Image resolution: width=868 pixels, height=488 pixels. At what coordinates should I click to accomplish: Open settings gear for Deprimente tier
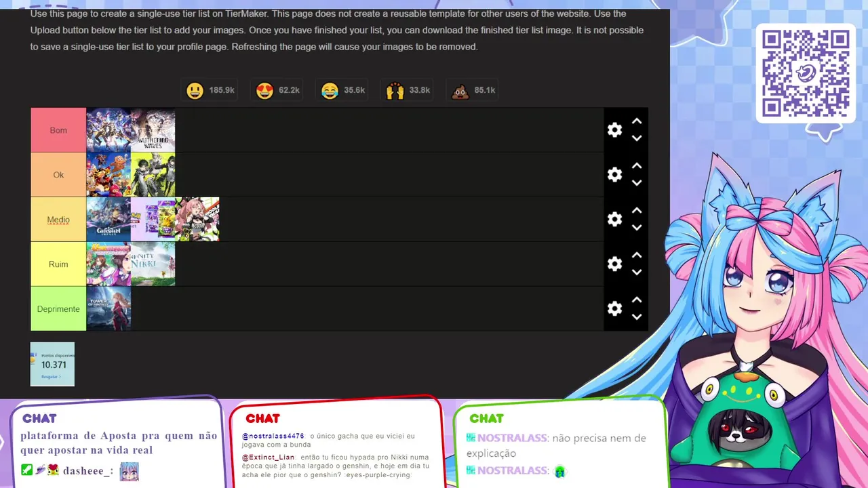coord(614,309)
